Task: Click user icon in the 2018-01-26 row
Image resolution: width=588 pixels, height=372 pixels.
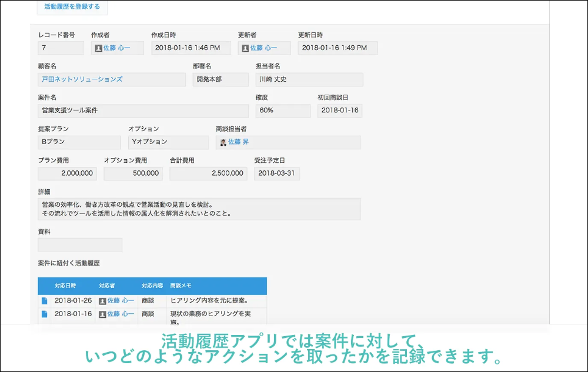Action: coord(102,301)
